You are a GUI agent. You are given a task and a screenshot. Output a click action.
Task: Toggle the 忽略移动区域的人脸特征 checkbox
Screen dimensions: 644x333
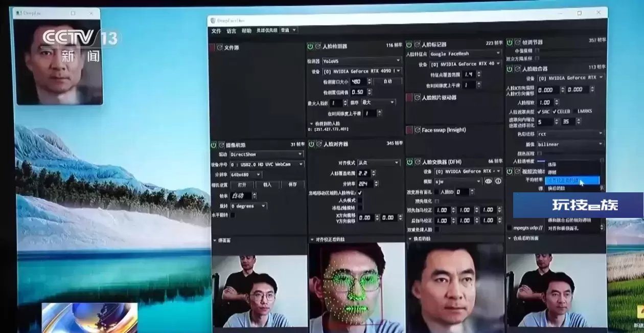[360, 192]
